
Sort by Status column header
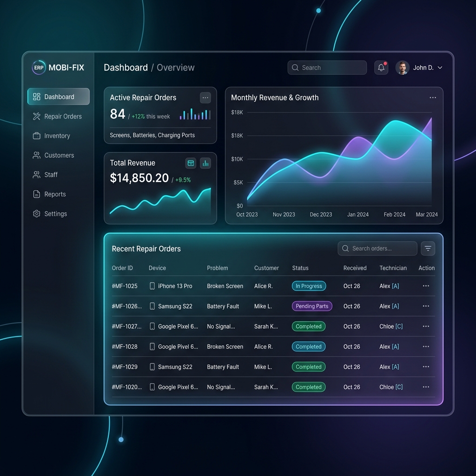pyautogui.click(x=300, y=268)
